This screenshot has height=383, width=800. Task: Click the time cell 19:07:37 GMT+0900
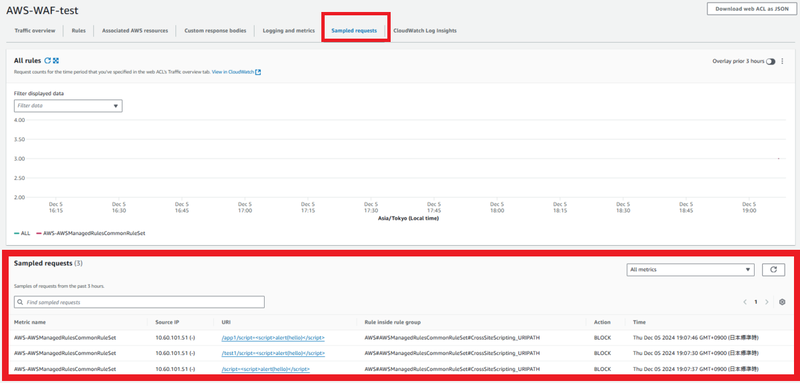tap(695, 368)
